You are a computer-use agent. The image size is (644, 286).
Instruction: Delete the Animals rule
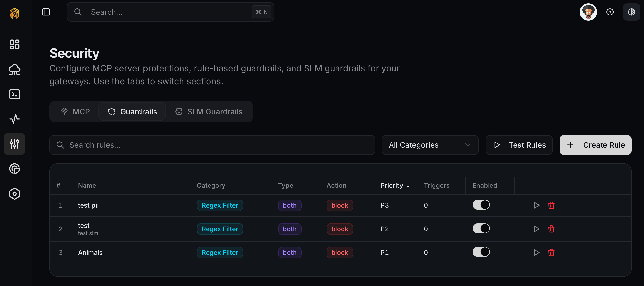(551, 252)
